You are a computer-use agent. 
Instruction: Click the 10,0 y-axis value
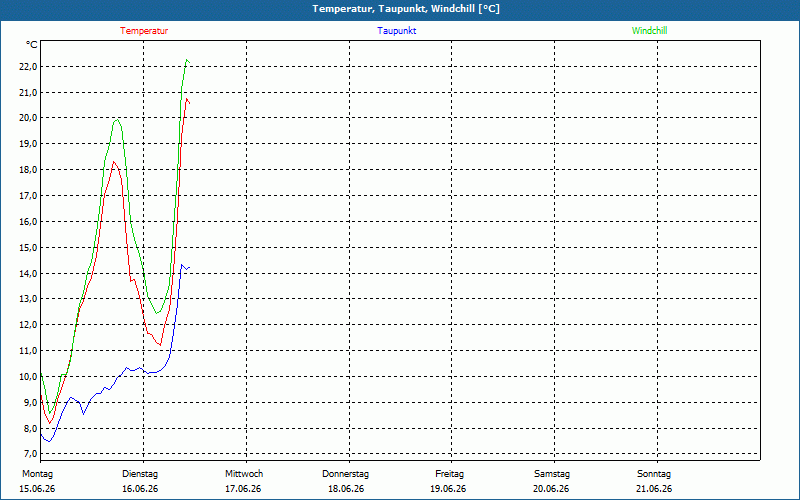29,377
